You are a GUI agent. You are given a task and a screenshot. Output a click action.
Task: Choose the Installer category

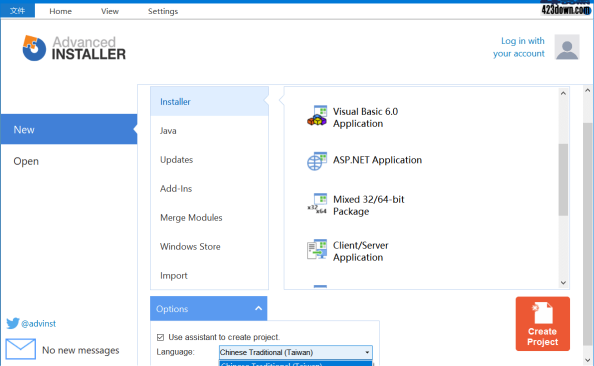click(209, 102)
